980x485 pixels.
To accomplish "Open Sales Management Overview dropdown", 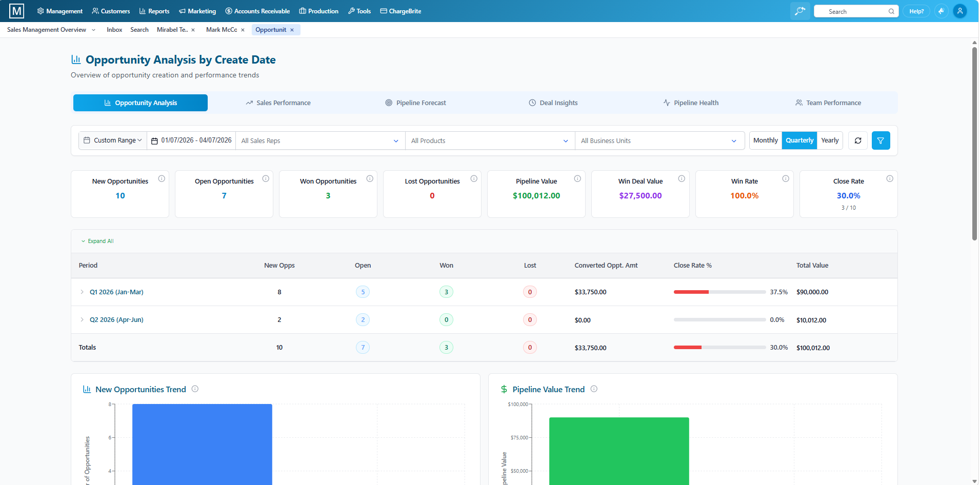I will (x=51, y=30).
